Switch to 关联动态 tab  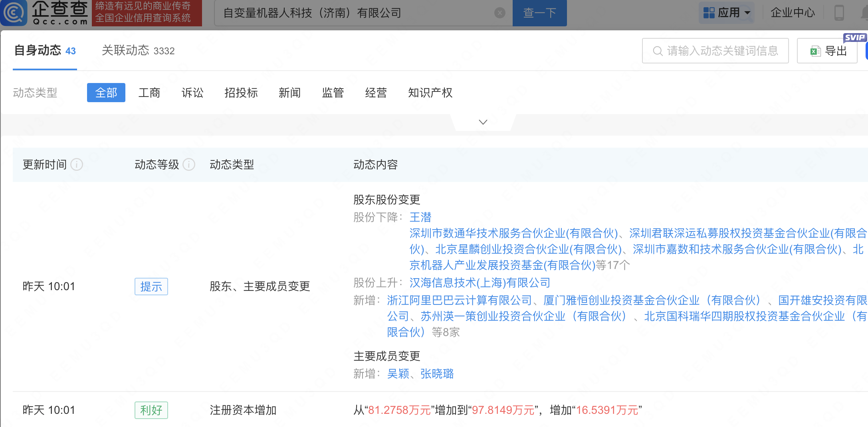coord(138,51)
